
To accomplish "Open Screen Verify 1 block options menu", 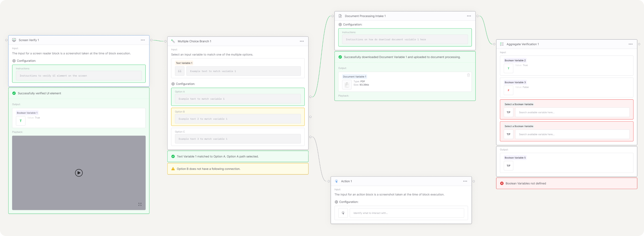I will 143,40.
